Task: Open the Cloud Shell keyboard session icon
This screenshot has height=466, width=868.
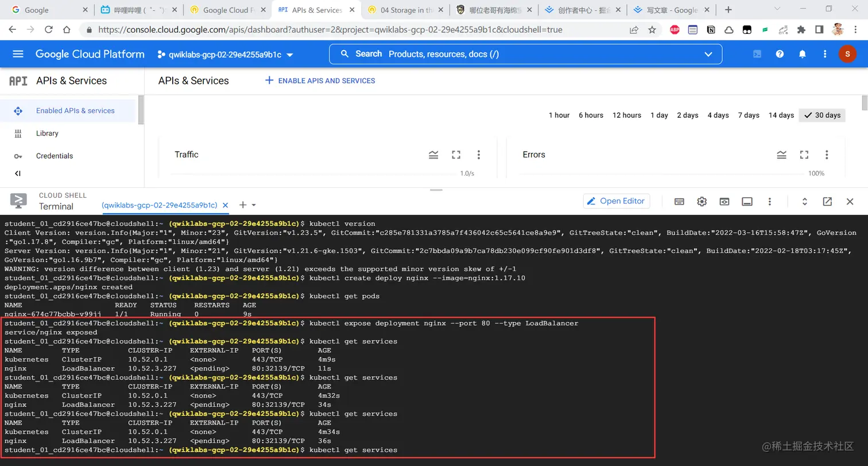Action: point(679,201)
